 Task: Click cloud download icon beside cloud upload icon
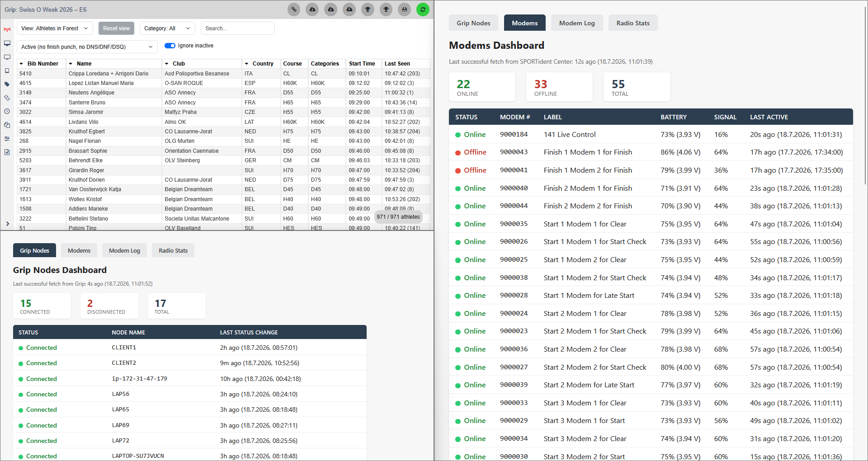[x=331, y=9]
